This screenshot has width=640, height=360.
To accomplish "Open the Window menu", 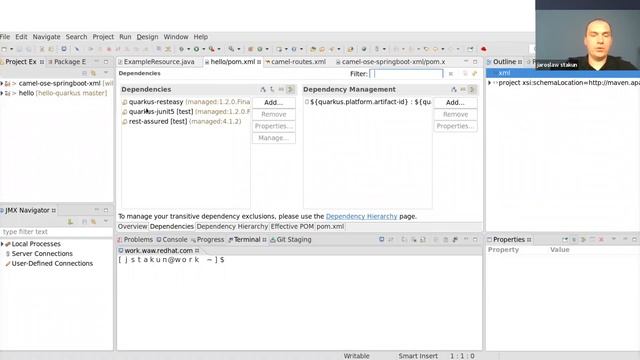I will (x=176, y=37).
